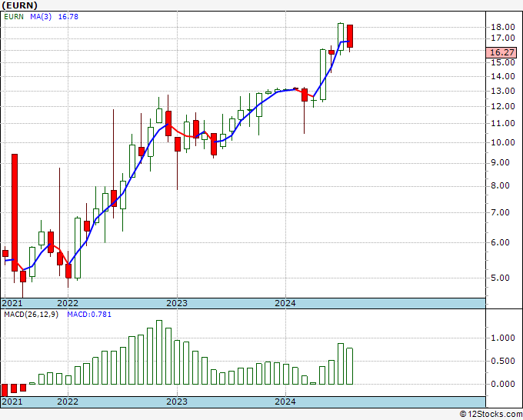Click the 0.500 MACD axis label

coord(503,361)
